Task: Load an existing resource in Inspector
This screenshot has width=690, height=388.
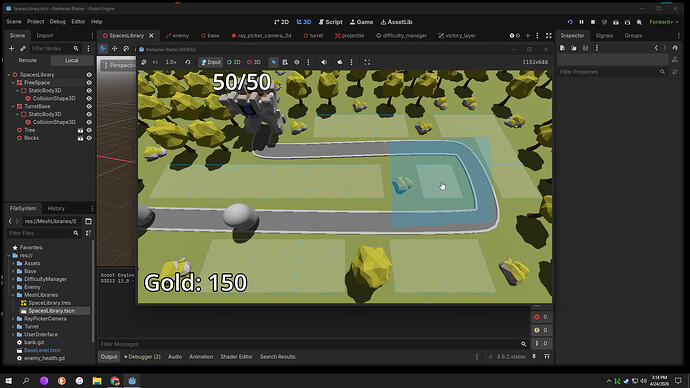Action: (574, 48)
